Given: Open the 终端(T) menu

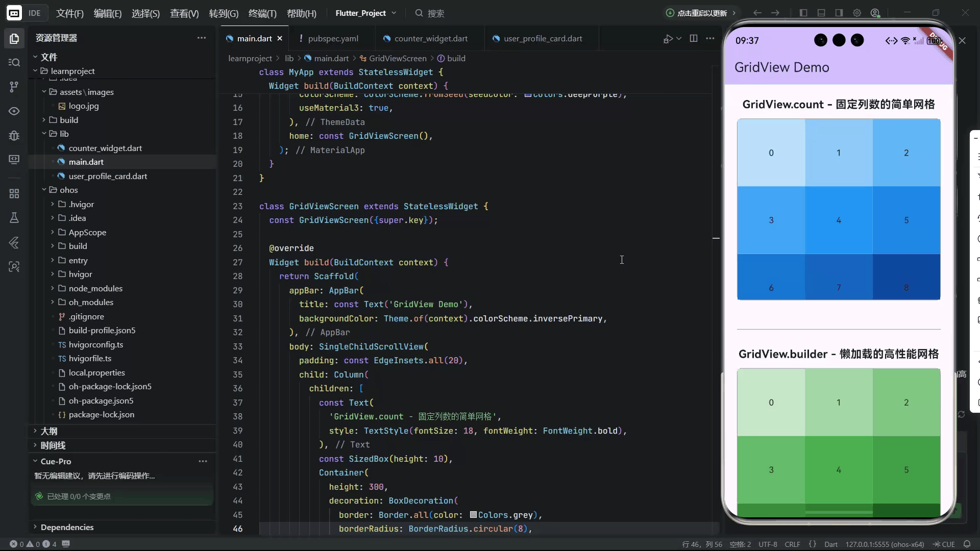Looking at the screenshot, I should point(262,14).
